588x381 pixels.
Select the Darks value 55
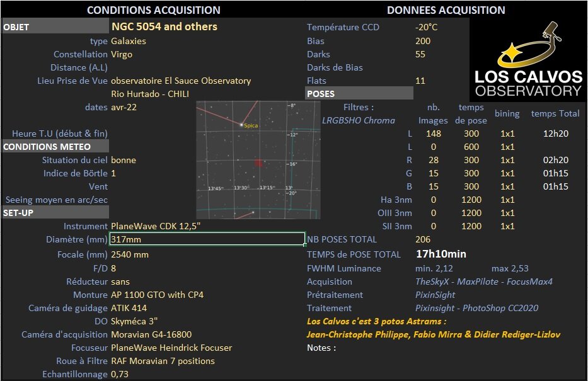tap(420, 54)
